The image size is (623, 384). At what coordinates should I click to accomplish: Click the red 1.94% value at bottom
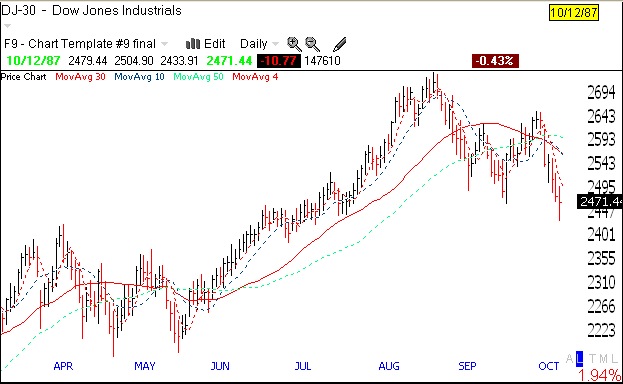pos(599,375)
